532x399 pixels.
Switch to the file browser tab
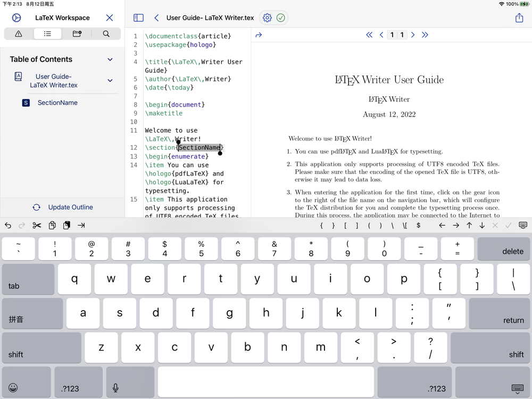point(77,34)
